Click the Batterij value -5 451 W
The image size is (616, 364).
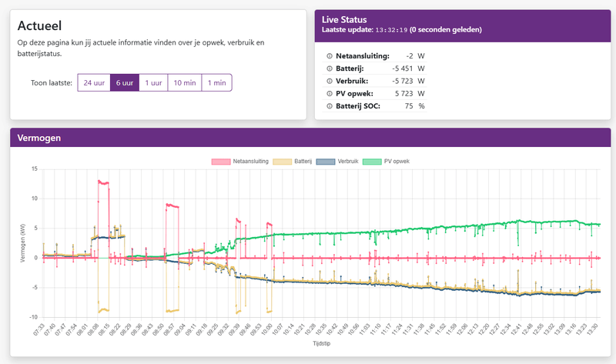(x=409, y=68)
